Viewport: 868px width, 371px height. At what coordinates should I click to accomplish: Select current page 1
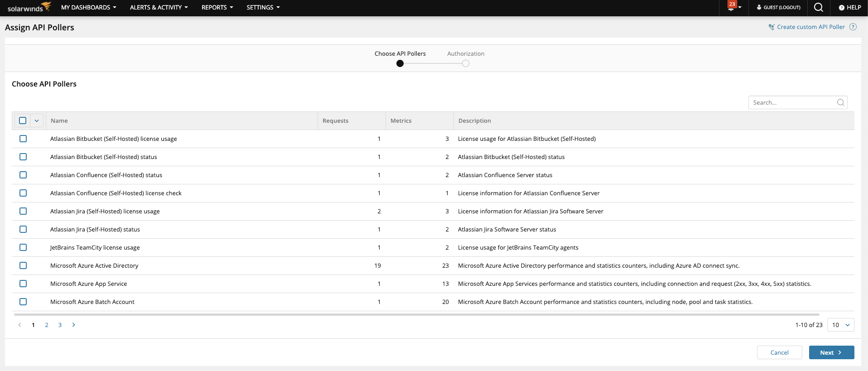[33, 325]
